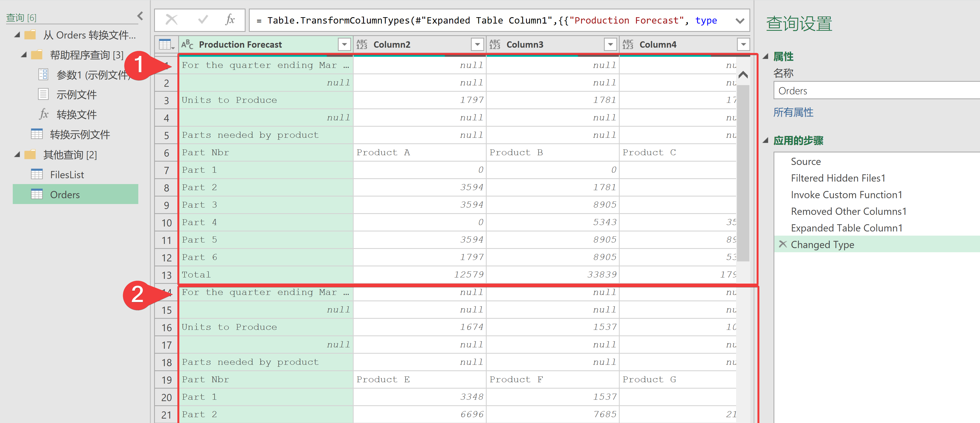Click the confirm checkmark in formula bar
Viewport: 980px width, 423px height.
point(203,20)
